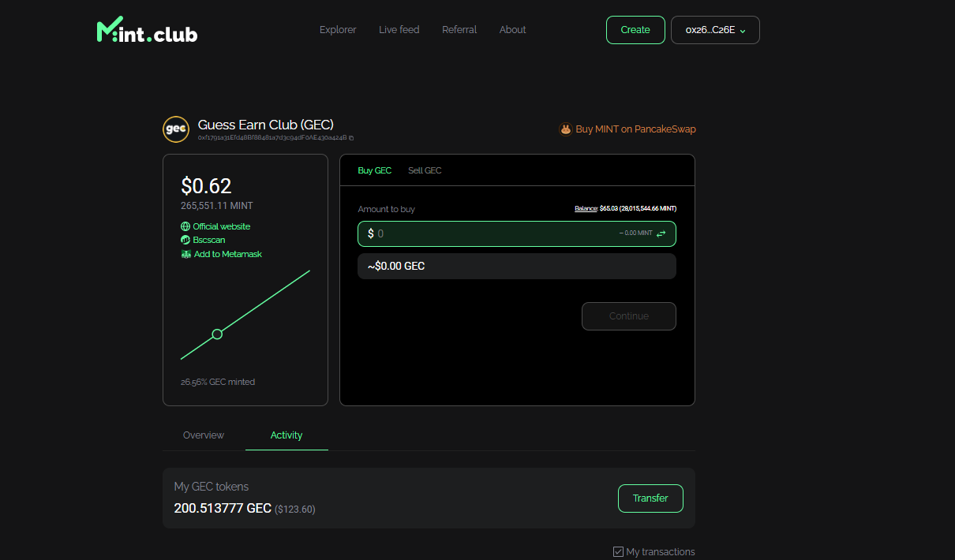Select the Activity tab
Viewport: 955px width, 560px height.
[x=286, y=435]
